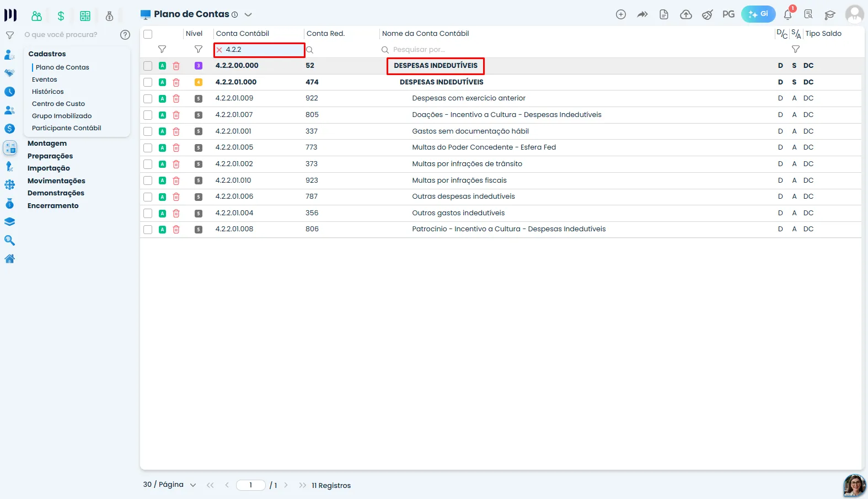The width and height of the screenshot is (868, 499).
Task: Select the checkbox for account 4.2.2.01.007
Action: tap(148, 115)
